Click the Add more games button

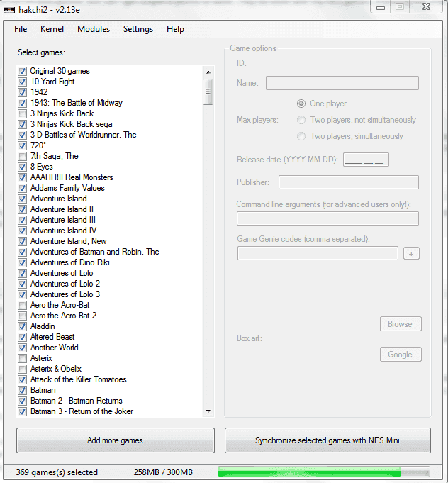[x=116, y=440]
